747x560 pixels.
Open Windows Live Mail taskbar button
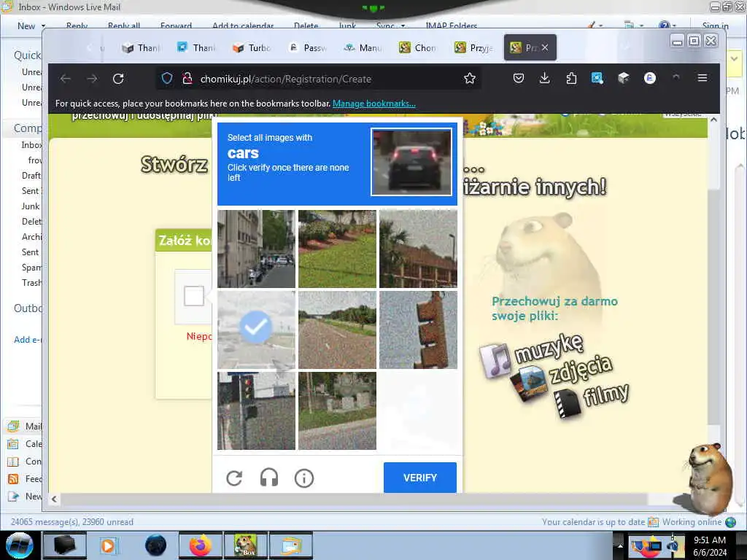click(291, 545)
